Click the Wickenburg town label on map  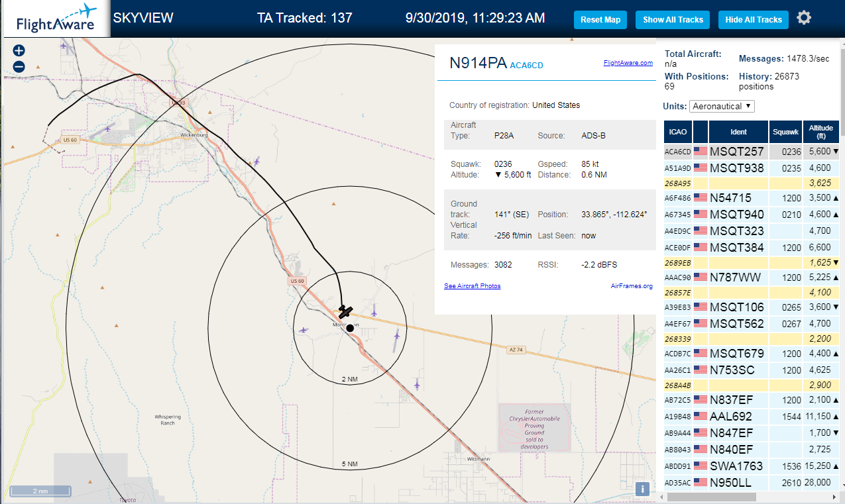(x=194, y=135)
